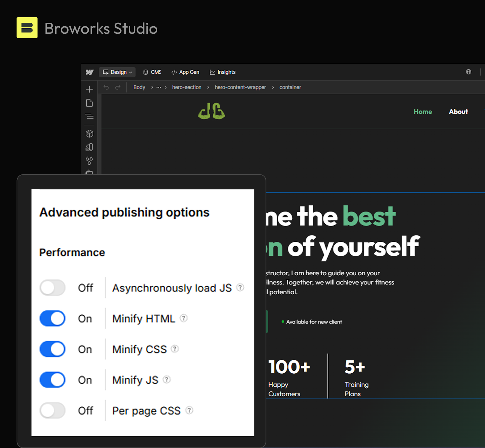The width and height of the screenshot is (485, 448).
Task: Open the Assets panel
Action: (x=89, y=173)
